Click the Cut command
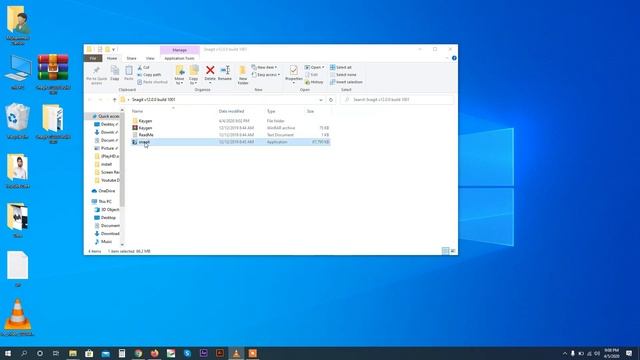Image resolution: width=640 pixels, height=360 pixels. click(x=143, y=67)
